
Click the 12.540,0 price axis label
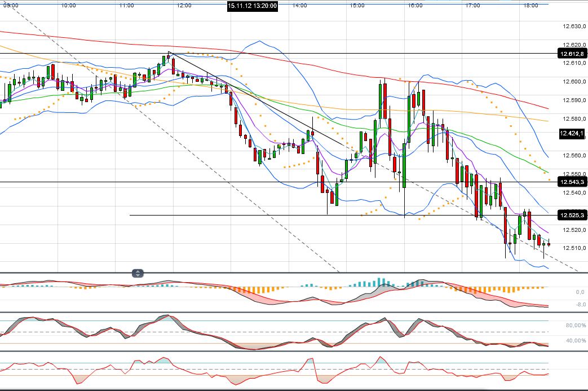(574, 193)
